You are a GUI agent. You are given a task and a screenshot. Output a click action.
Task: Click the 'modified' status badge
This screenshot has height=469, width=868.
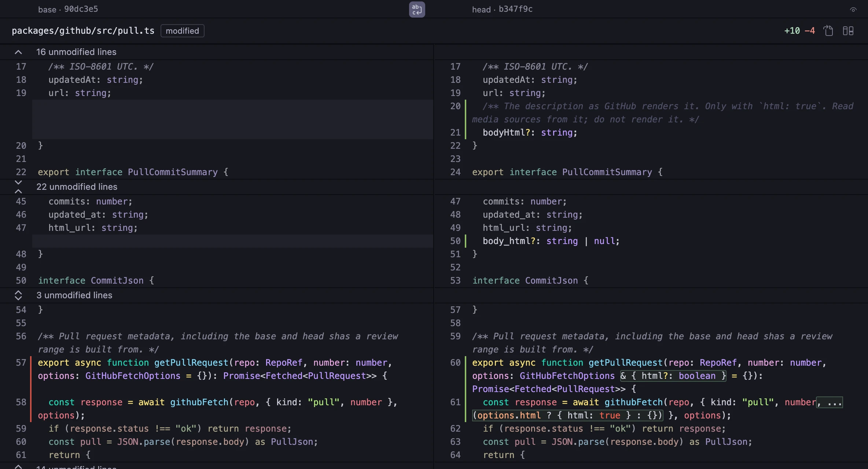point(182,31)
